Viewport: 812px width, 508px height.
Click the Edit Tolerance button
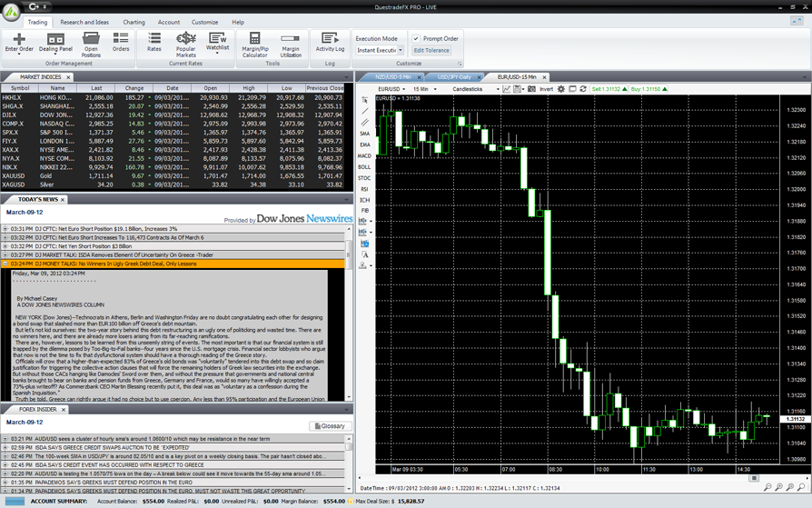tap(431, 50)
